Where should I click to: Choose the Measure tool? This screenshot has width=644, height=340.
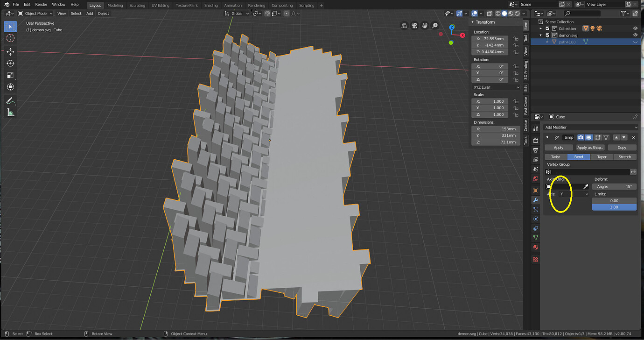[10, 113]
